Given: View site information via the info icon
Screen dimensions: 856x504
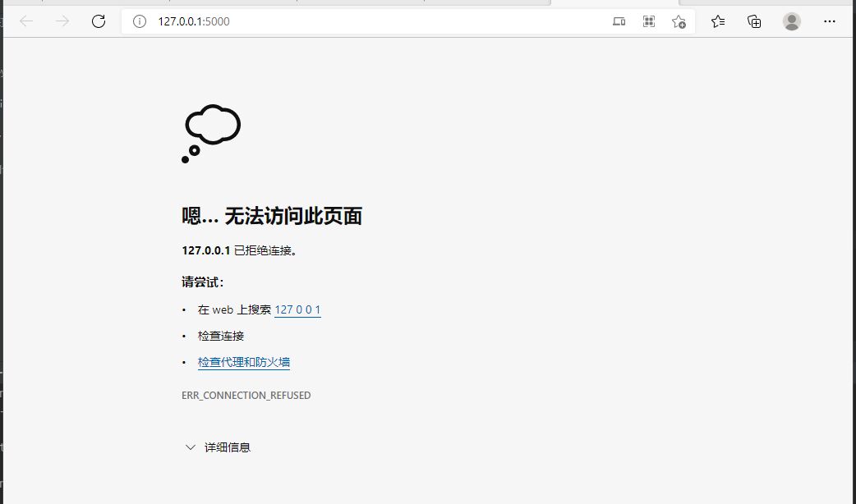Looking at the screenshot, I should click(x=140, y=21).
